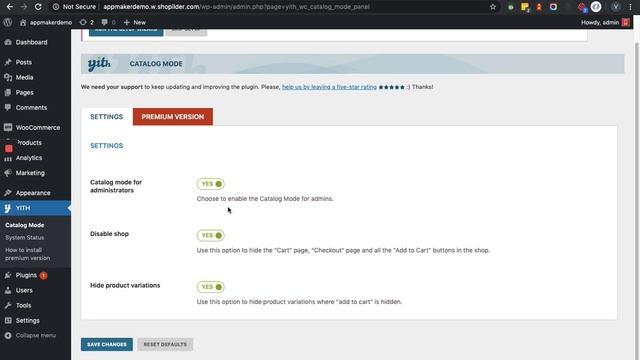Screen dimensions: 640x360
Task: Click the Posts pin icon
Action: 8,62
